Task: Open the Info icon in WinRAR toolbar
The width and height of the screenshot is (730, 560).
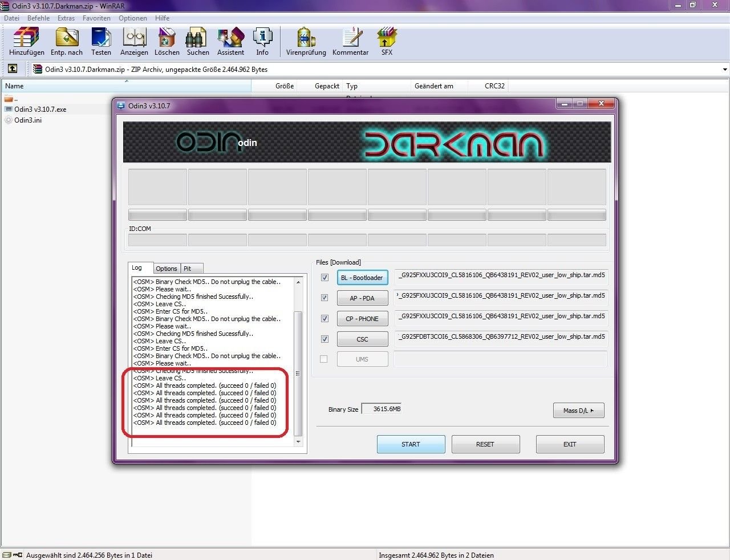Action: (262, 41)
